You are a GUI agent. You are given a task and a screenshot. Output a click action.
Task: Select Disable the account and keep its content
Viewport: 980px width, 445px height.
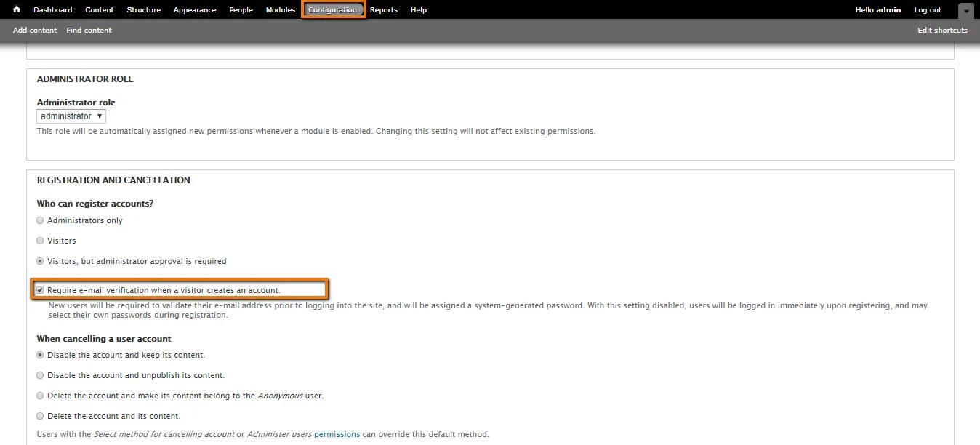point(40,355)
